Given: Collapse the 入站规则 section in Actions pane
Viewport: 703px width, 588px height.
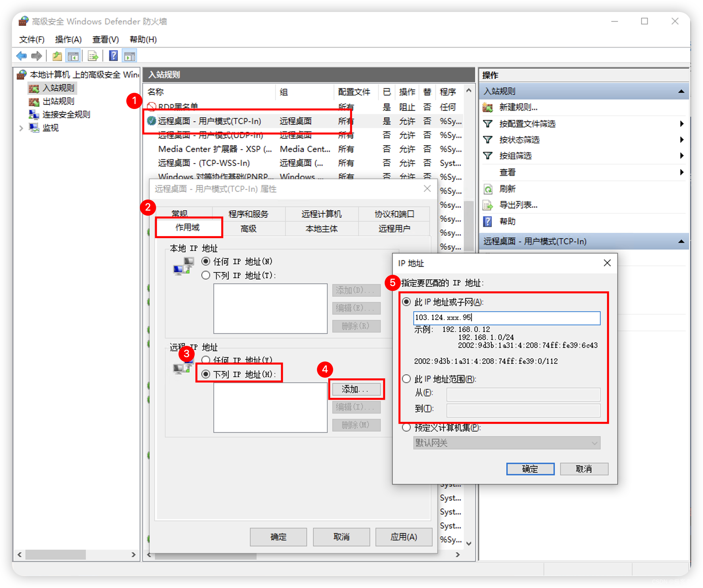Looking at the screenshot, I should (681, 91).
